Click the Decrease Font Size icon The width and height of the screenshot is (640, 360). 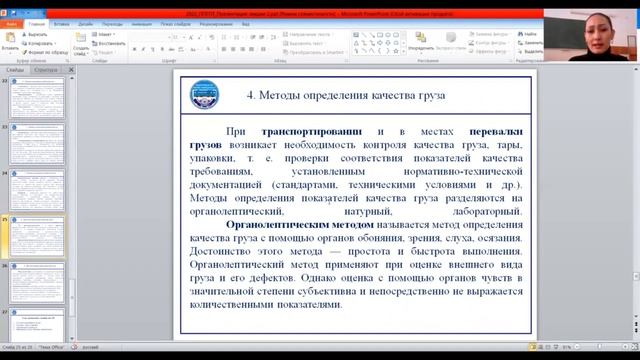[200, 38]
